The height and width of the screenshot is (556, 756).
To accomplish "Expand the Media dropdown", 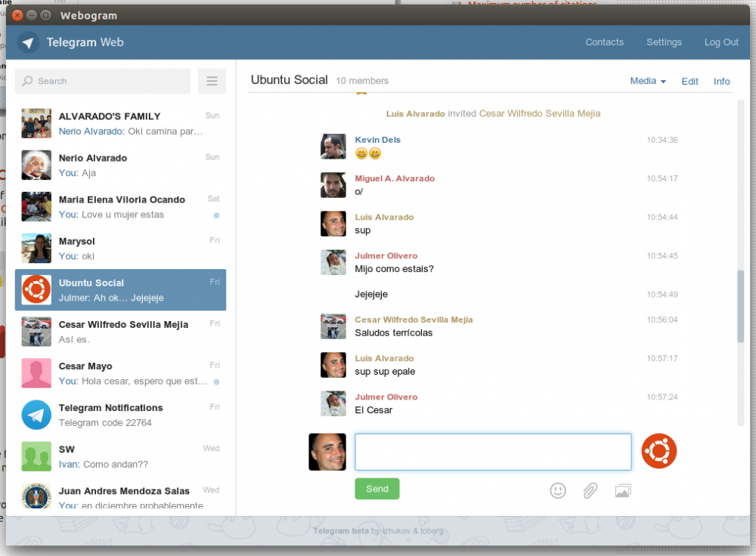I will point(648,81).
